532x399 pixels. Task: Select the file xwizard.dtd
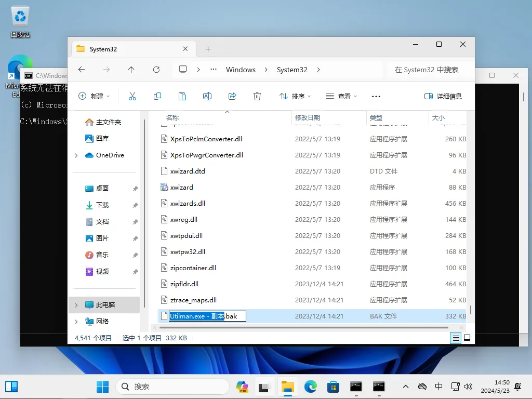tap(188, 171)
